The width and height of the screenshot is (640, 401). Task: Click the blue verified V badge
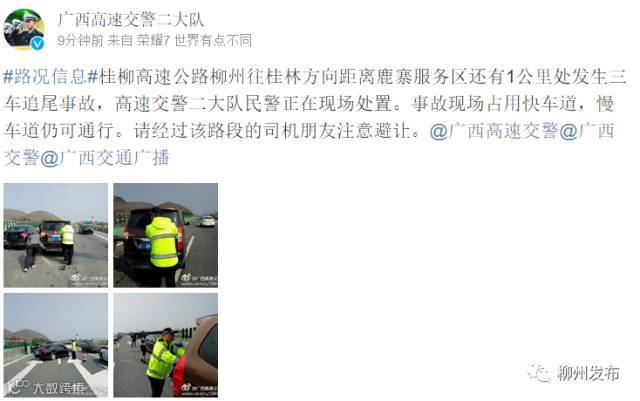38,43
